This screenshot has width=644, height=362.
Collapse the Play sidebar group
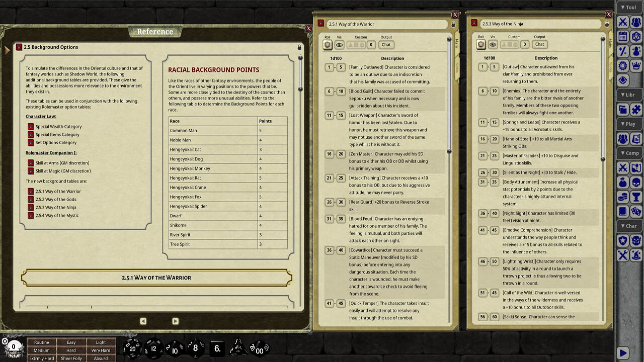coord(629,124)
